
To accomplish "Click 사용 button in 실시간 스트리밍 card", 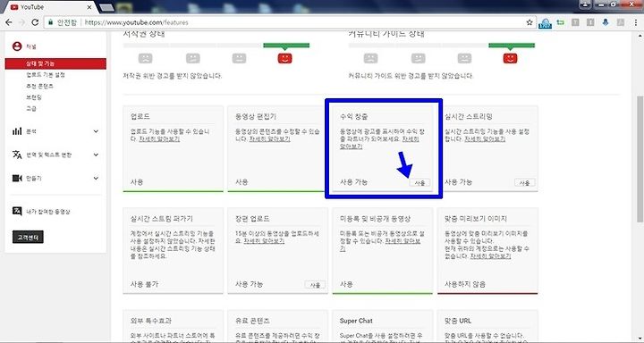I will click(524, 182).
